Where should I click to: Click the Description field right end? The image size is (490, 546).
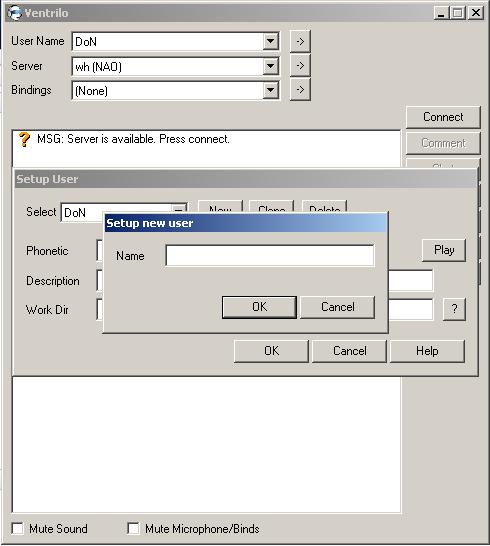[410, 280]
